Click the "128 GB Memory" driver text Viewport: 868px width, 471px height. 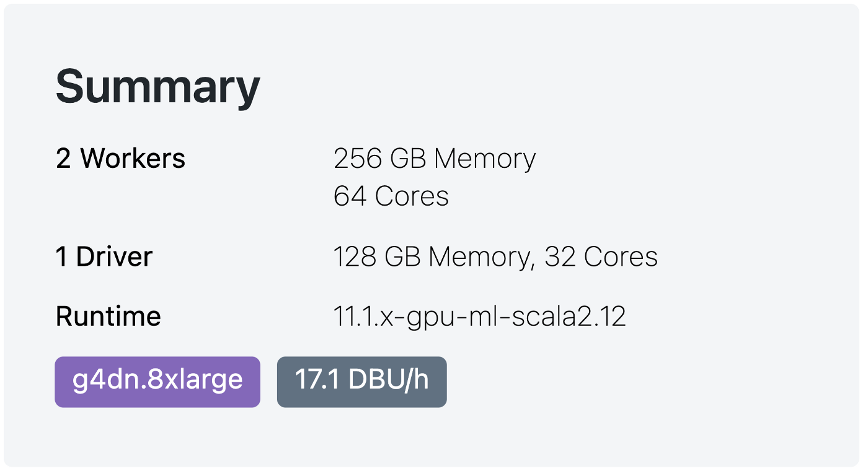coord(433,257)
